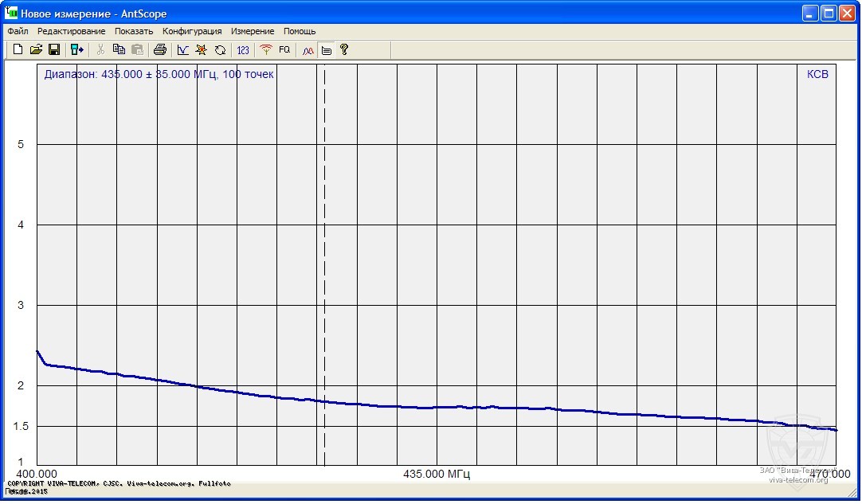Expand the Конфигурация menu
862x504 pixels.
(x=192, y=31)
